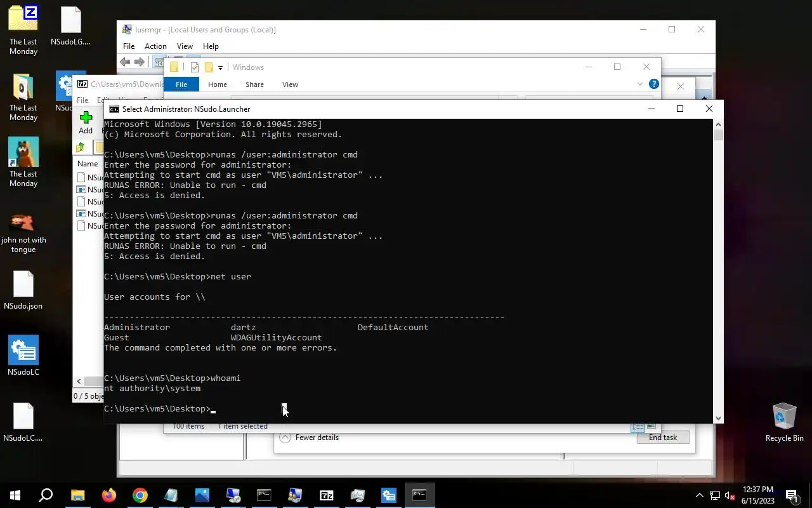The height and width of the screenshot is (508, 812).
Task: Click the End task button
Action: point(662,438)
